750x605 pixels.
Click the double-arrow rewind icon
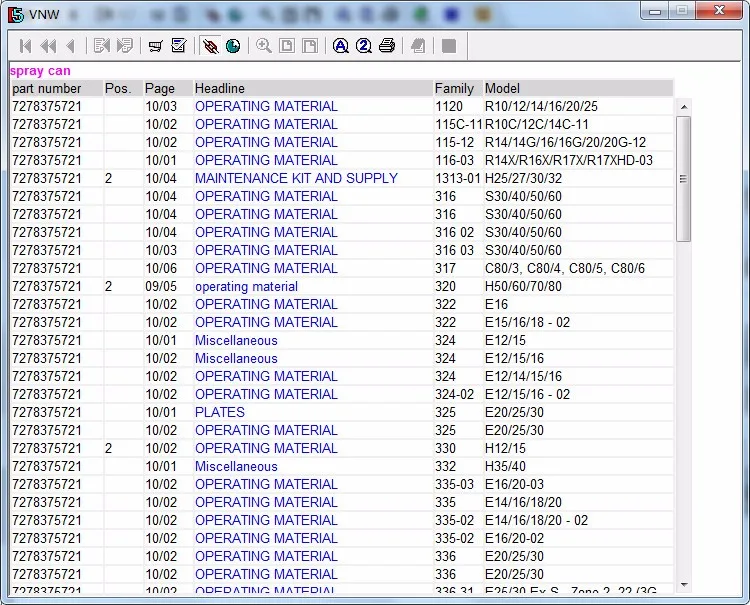click(x=48, y=46)
